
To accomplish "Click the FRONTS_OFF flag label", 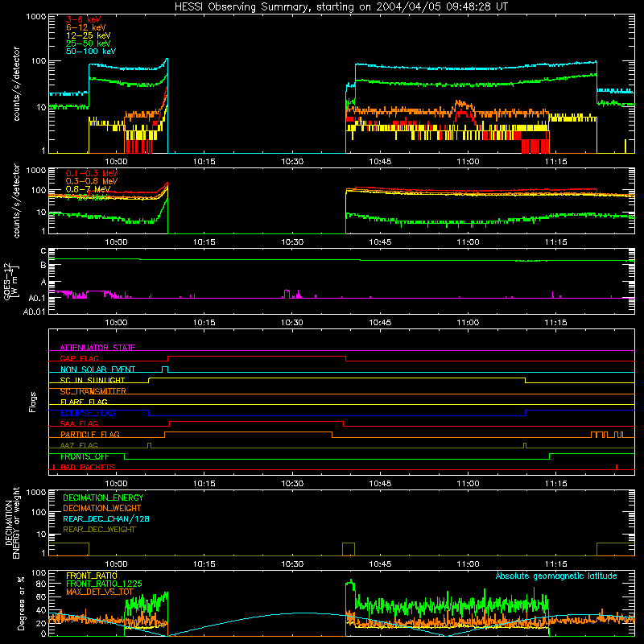I will [x=85, y=456].
